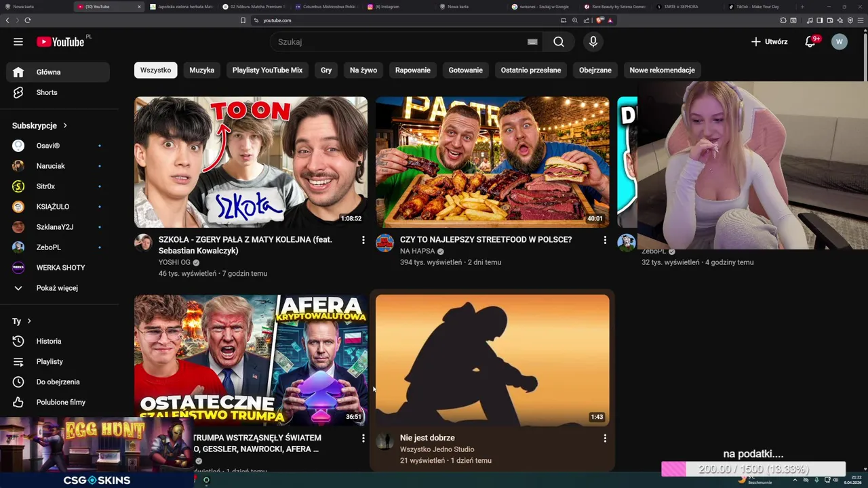Screen dimensions: 868x488
Task: Expand the Ty section chevron
Action: (29, 321)
